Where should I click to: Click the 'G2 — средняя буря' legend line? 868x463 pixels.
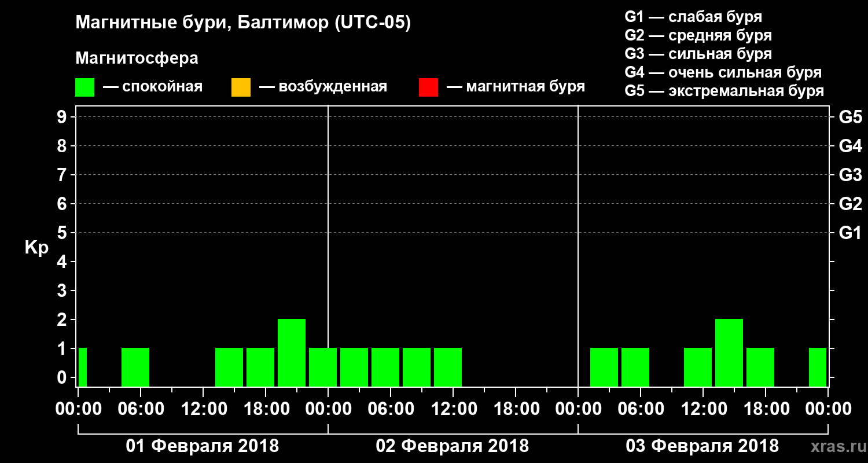(698, 35)
